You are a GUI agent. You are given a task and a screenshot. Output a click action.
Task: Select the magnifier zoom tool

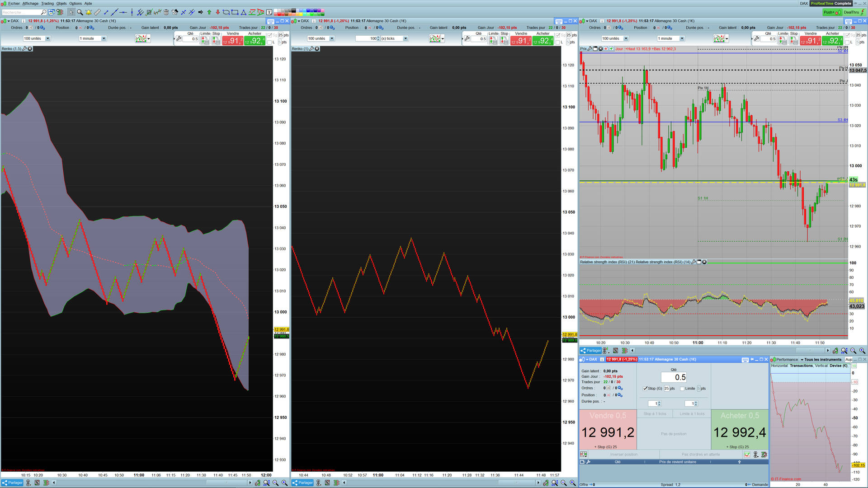click(x=80, y=12)
